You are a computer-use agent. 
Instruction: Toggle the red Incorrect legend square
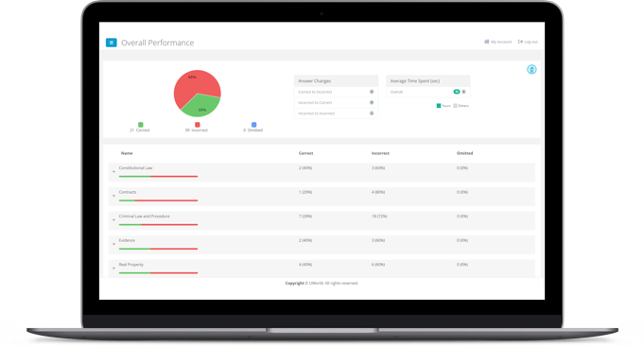[197, 125]
